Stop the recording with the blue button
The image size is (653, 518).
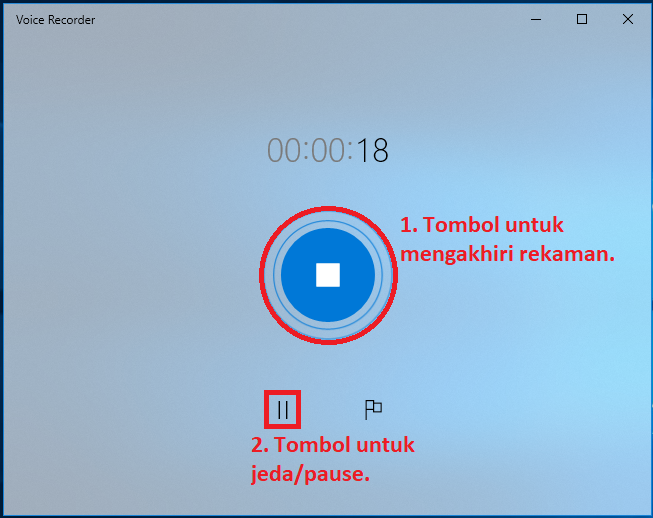[x=328, y=275]
